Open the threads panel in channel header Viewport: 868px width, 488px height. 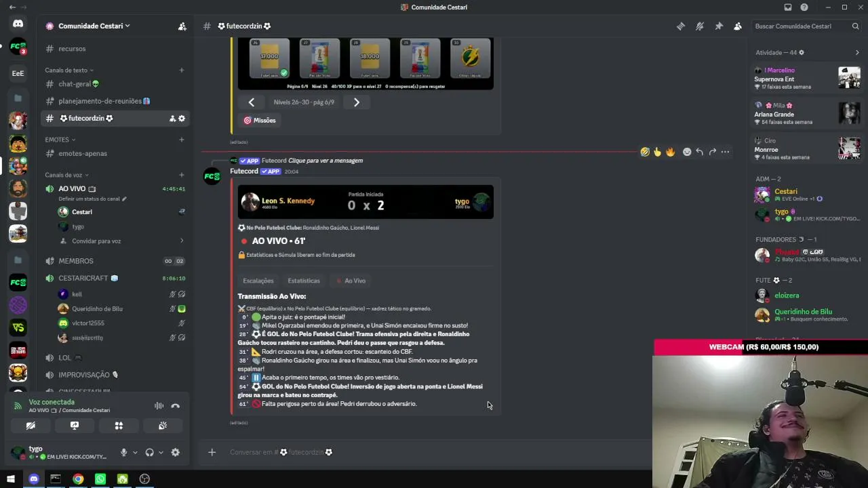click(x=680, y=26)
